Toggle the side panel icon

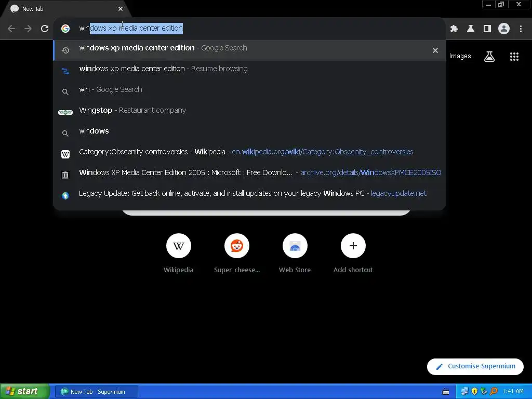pyautogui.click(x=487, y=29)
